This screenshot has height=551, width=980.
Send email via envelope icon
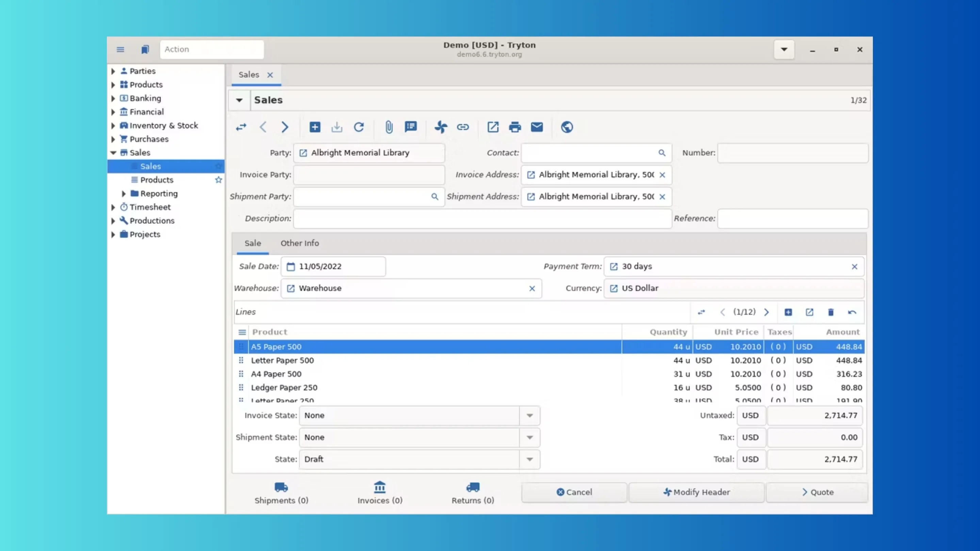tap(537, 127)
